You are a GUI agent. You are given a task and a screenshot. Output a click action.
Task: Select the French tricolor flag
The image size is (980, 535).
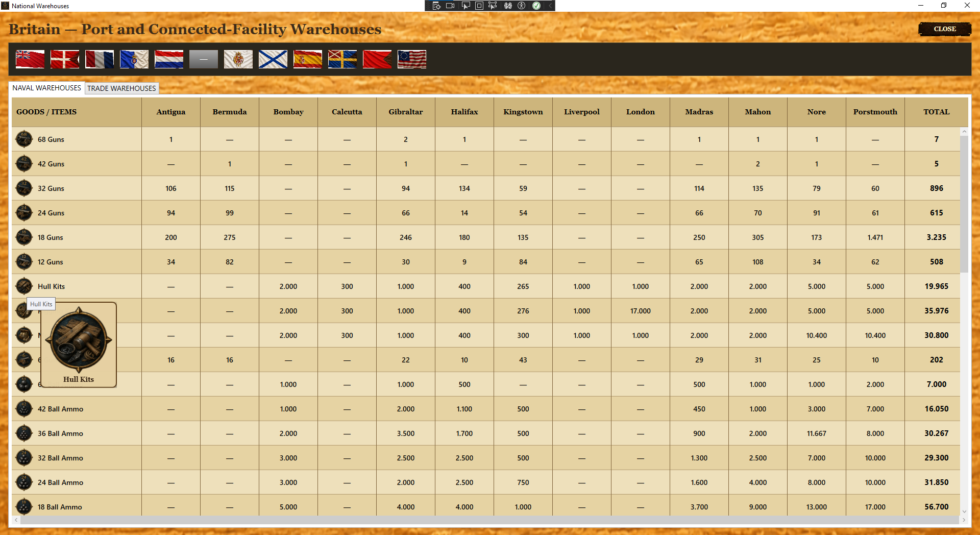click(100, 59)
